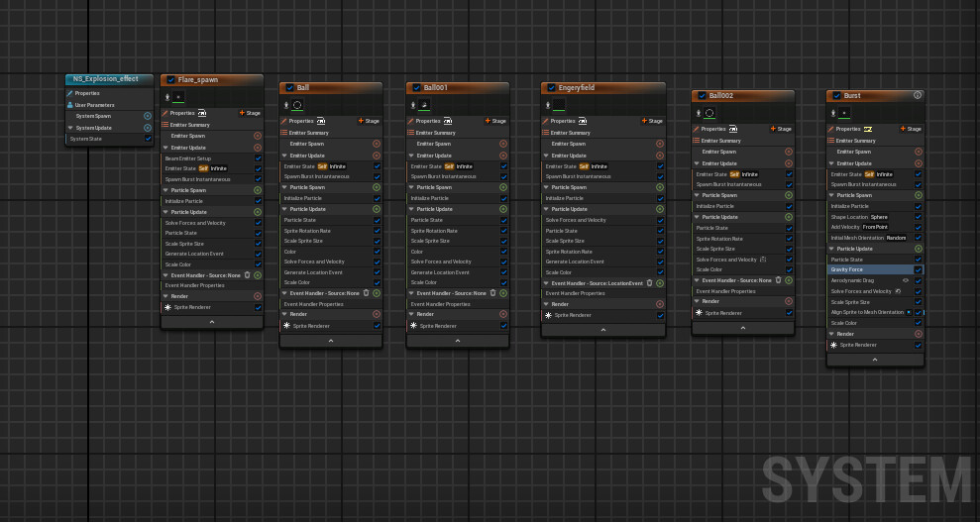This screenshot has width=980, height=524.
Task: Collapse the System Update section in NS_Explosion_effect
Action: (x=70, y=128)
